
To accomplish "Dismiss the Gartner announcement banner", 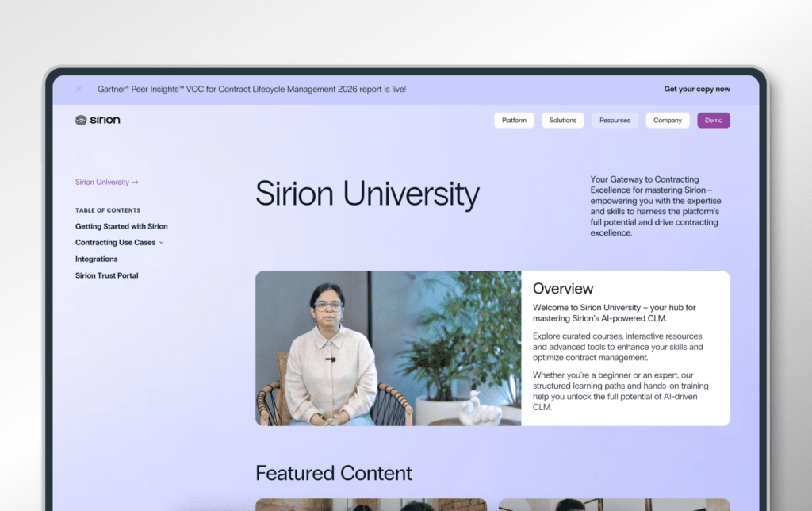I will pyautogui.click(x=79, y=89).
